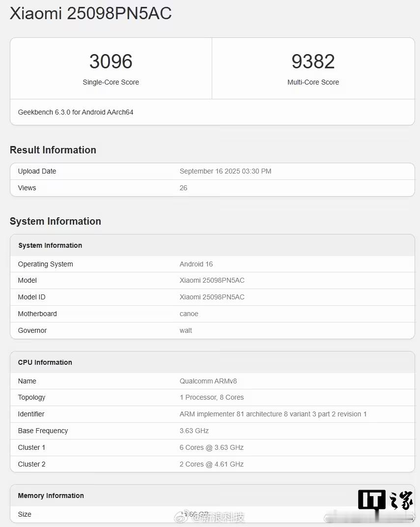Click the Governor label

click(x=32, y=330)
